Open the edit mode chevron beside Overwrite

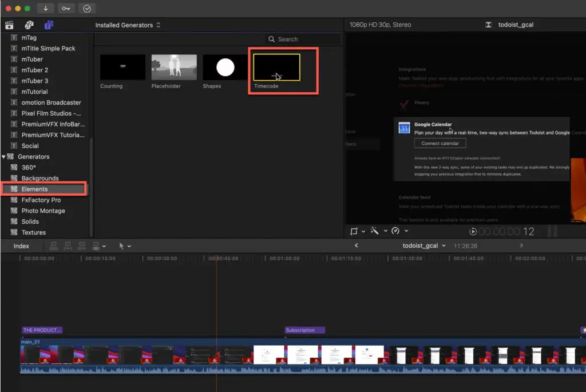pos(104,246)
